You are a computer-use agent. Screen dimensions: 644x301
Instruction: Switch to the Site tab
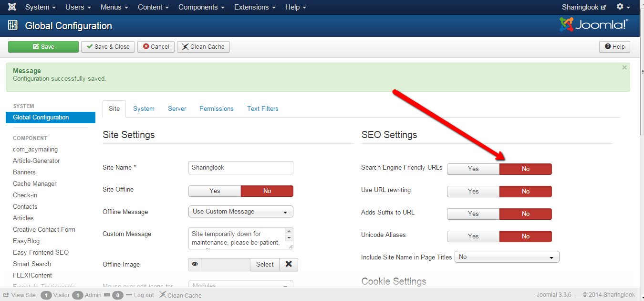click(x=114, y=109)
